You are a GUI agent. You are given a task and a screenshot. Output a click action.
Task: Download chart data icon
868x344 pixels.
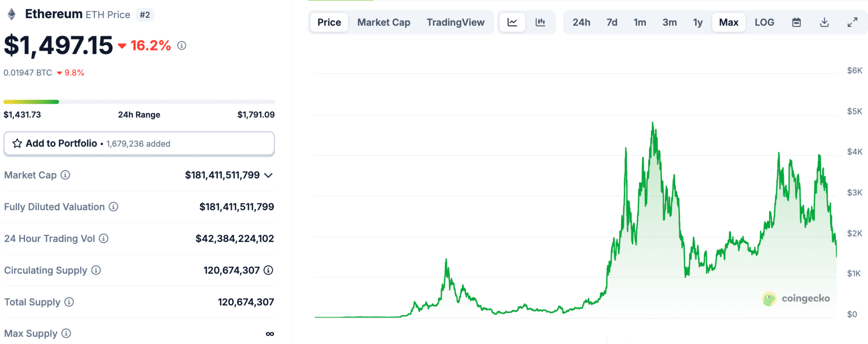[x=824, y=22]
